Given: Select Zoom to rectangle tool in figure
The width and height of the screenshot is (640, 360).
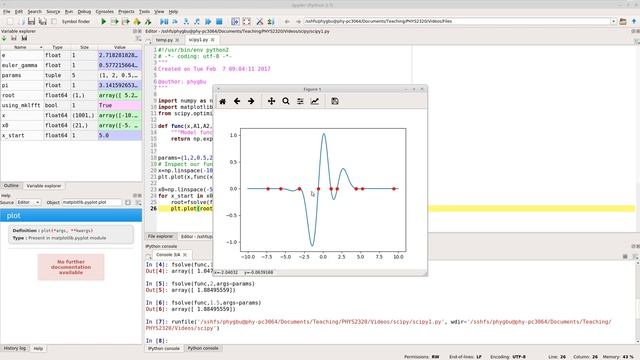Looking at the screenshot, I should [x=286, y=101].
